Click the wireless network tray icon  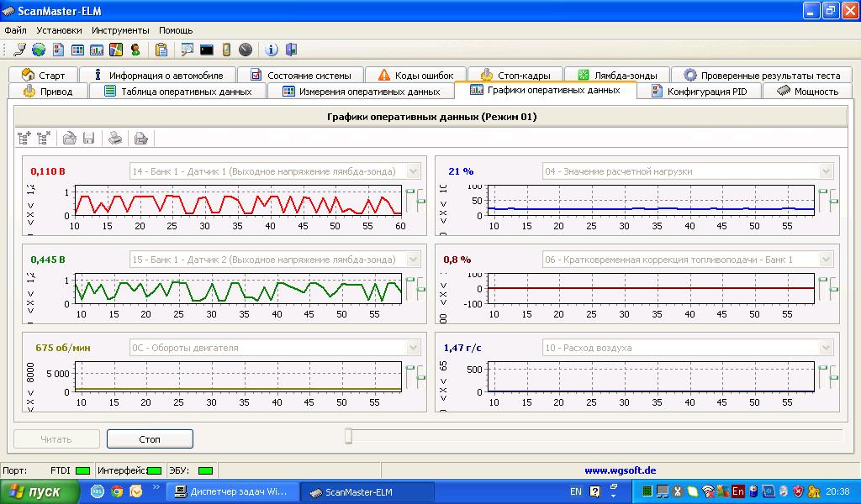click(x=708, y=491)
